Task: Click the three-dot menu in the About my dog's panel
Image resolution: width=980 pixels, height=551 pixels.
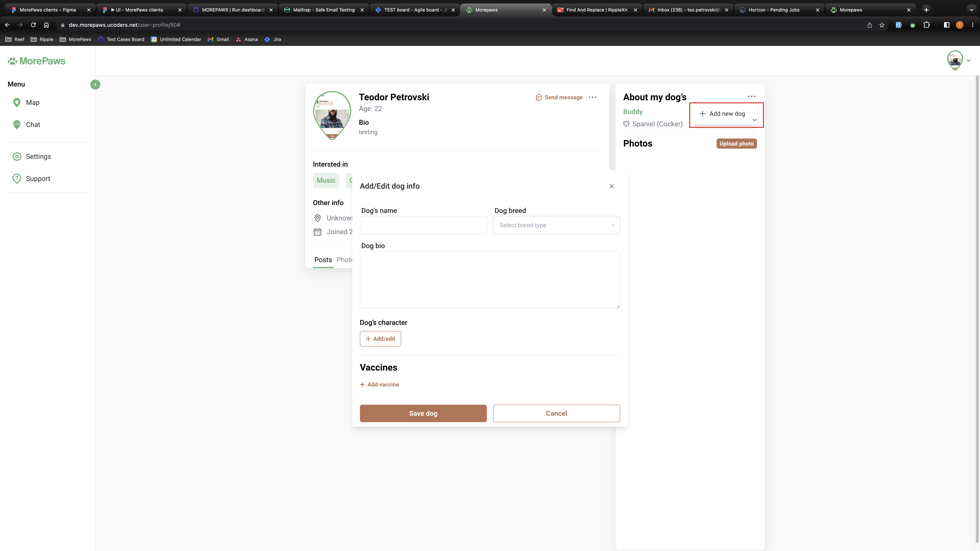Action: [751, 97]
